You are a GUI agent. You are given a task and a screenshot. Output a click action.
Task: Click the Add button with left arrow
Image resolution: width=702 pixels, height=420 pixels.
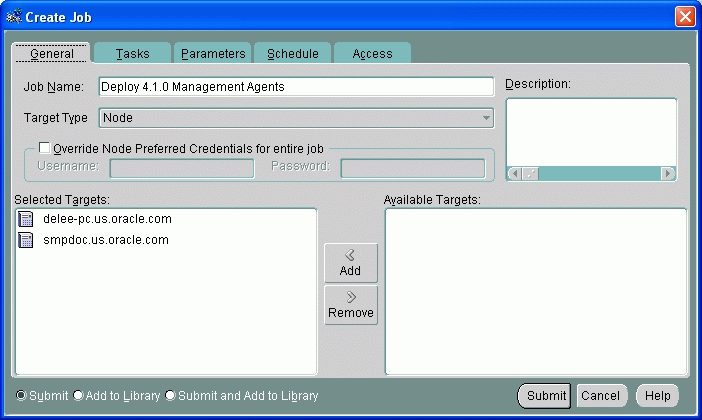[x=350, y=263]
